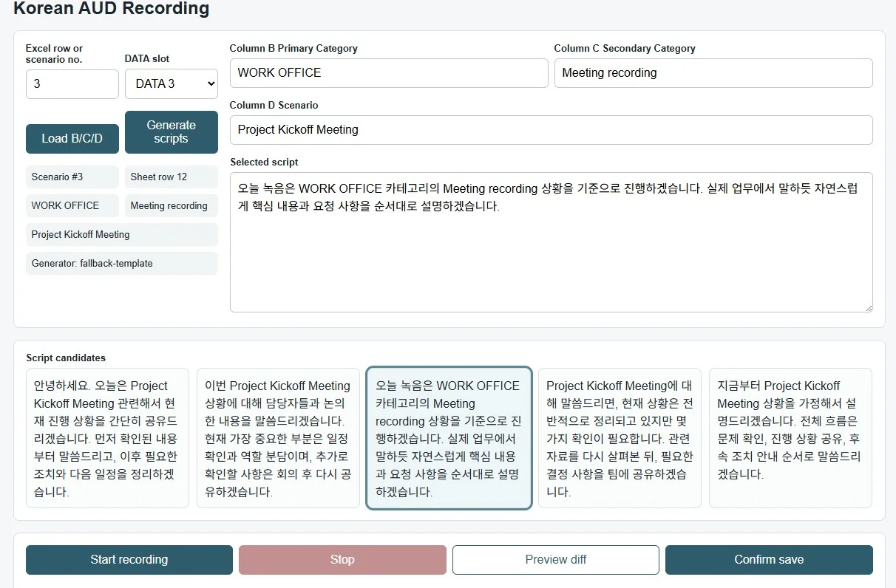
Task: Grab the Selected script textarea resize handle
Action: (x=868, y=307)
